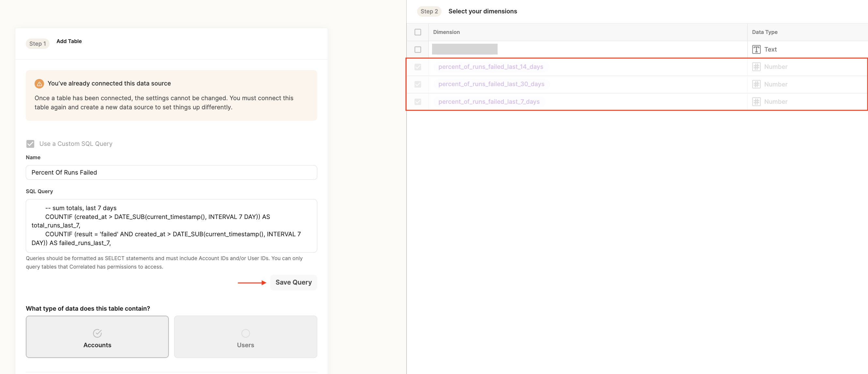Viewport: 868px width, 374px height.
Task: Click Number icon for last_30_days row
Action: [756, 84]
